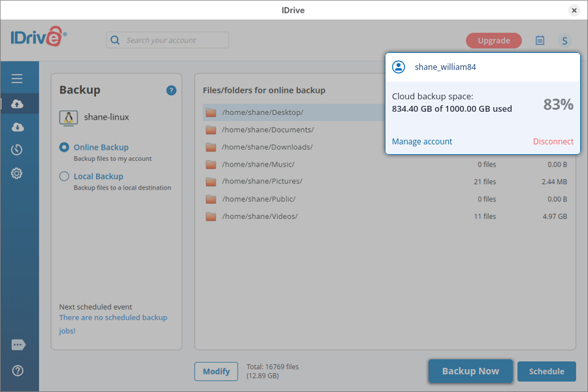Click the IDrive logo
This screenshot has width=588, height=392.
(39, 37)
